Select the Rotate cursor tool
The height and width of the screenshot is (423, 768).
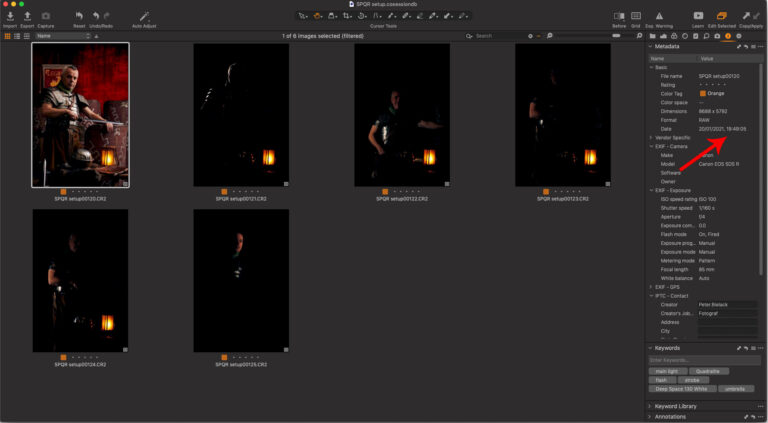click(x=362, y=16)
